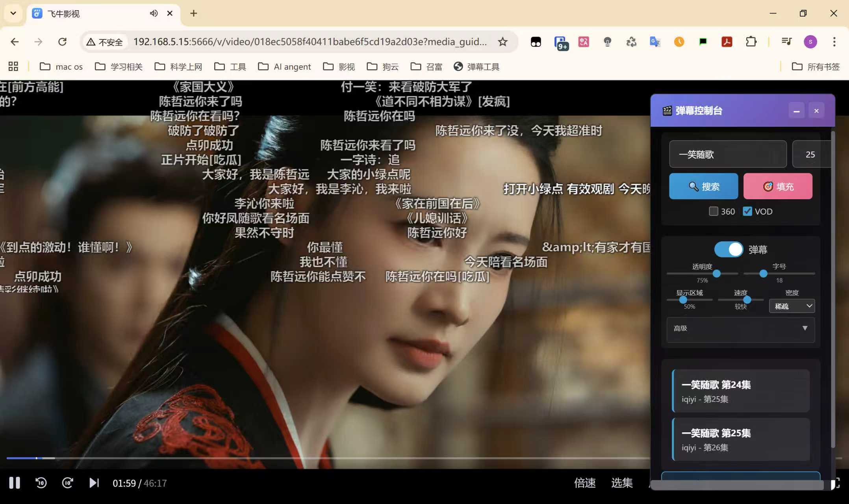Image resolution: width=849 pixels, height=504 pixels.
Task: Play the next episode
Action: point(94,483)
